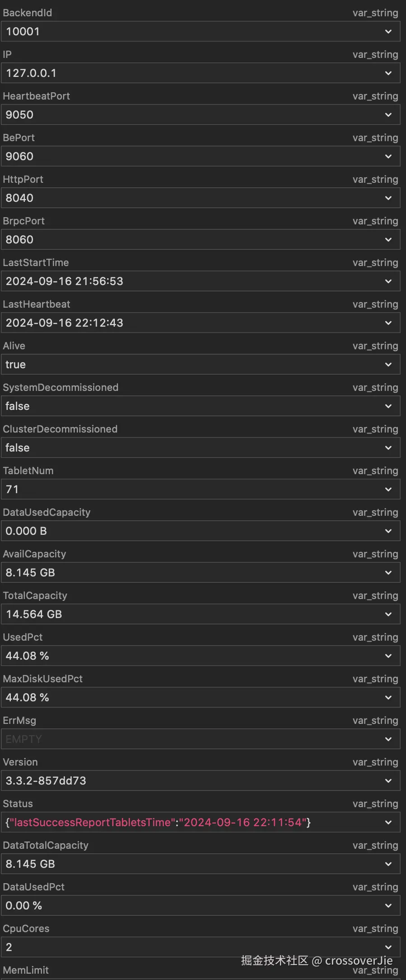Click the DataUsedCapacity chevron icon
The image size is (406, 980).
pos(388,531)
